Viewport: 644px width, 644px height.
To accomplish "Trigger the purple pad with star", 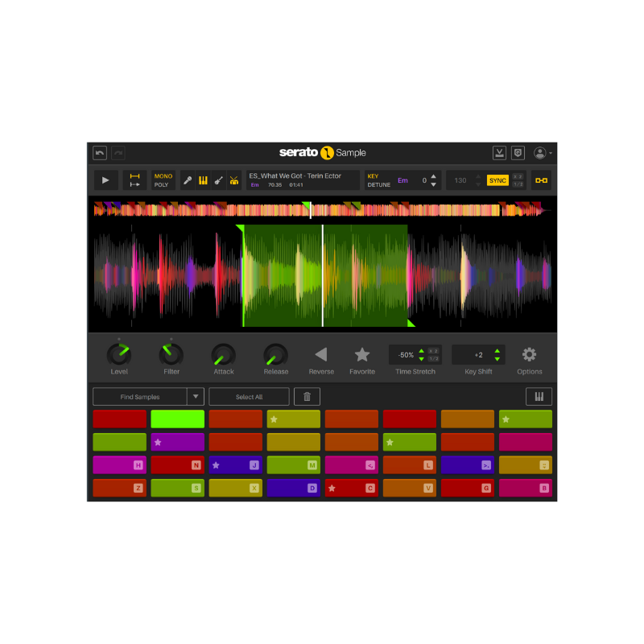I will [177, 442].
